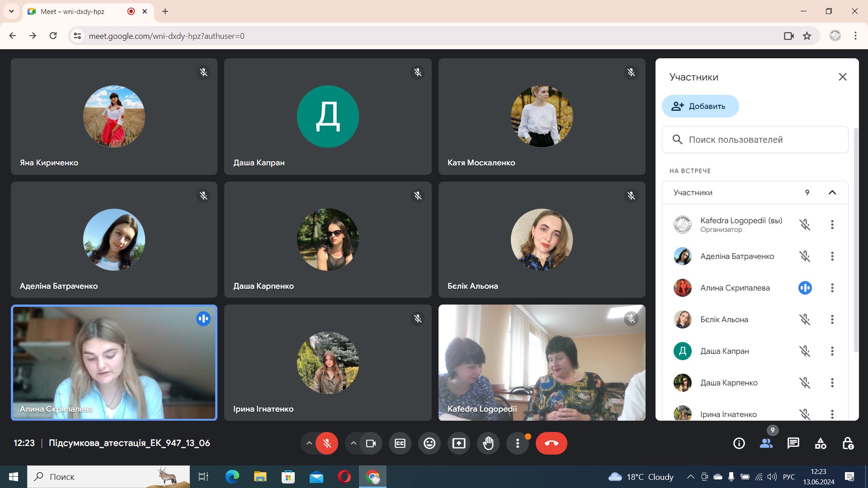
Task: Toggle closed captions button
Action: (400, 443)
